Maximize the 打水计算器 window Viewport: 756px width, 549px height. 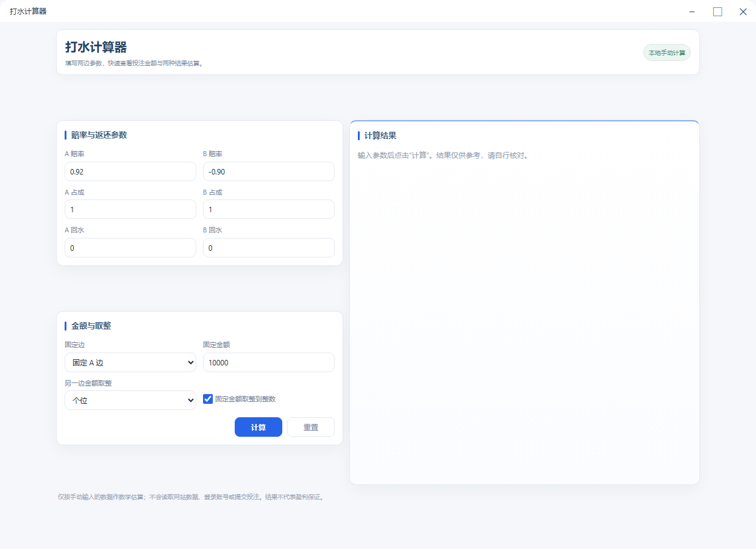[718, 12]
